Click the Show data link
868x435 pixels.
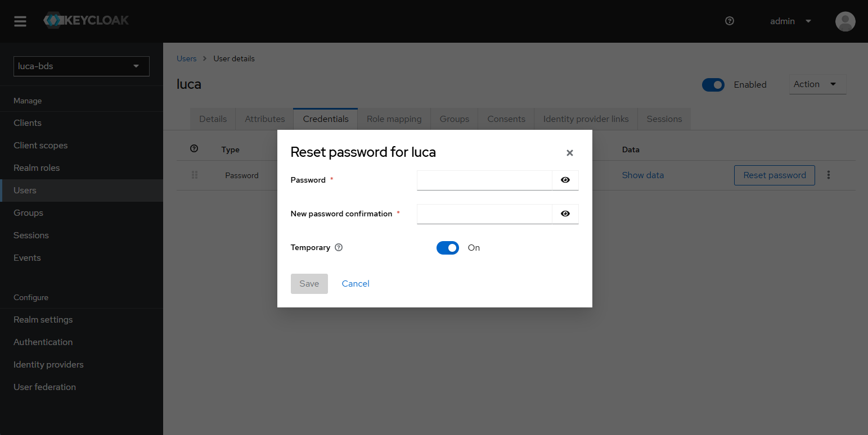coord(643,175)
